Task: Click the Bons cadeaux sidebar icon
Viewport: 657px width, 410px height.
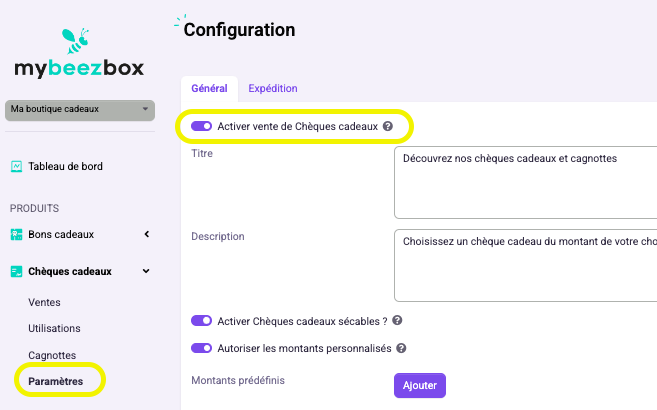Action: click(x=16, y=235)
